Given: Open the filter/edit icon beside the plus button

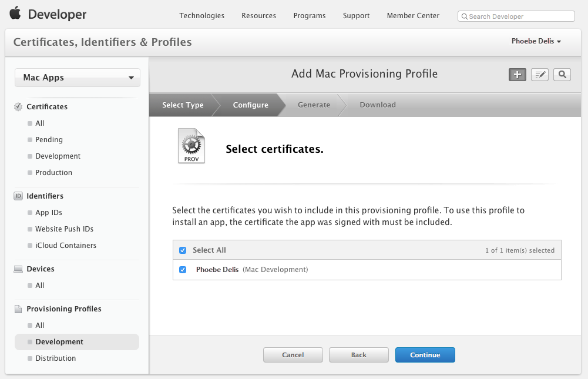Looking at the screenshot, I should pos(539,75).
